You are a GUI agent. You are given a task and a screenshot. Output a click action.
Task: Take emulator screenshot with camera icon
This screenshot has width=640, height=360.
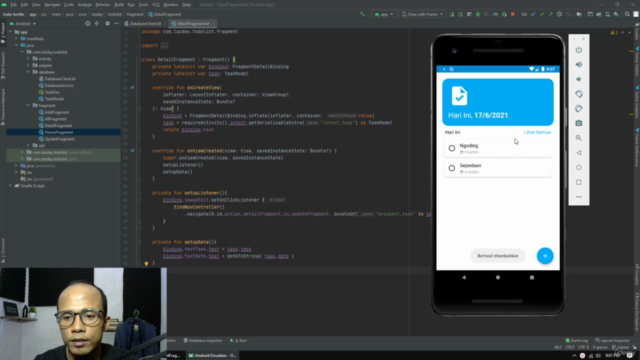tap(579, 123)
